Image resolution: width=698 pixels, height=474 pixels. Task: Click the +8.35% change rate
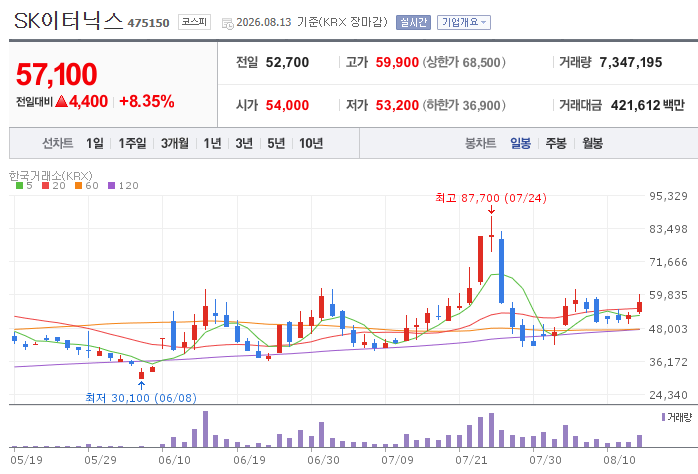click(146, 101)
